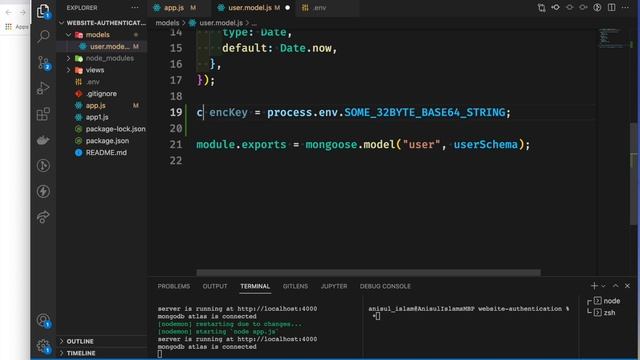640x360 pixels.
Task: Open the Extensions view
Action: point(43,114)
